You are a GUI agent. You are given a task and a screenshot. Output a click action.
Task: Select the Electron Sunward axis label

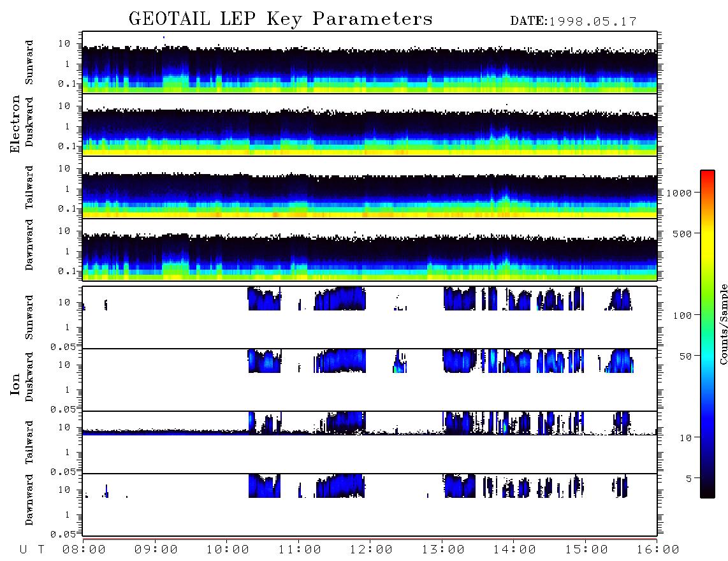29,62
